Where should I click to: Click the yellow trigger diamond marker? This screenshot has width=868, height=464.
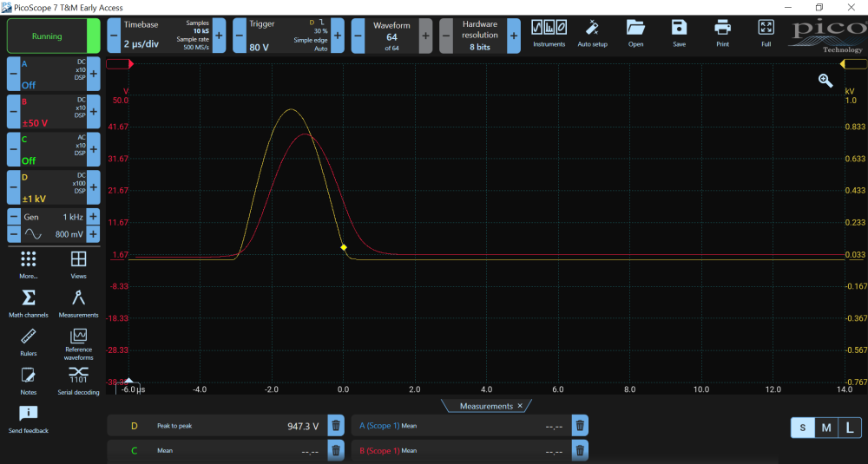(x=344, y=247)
